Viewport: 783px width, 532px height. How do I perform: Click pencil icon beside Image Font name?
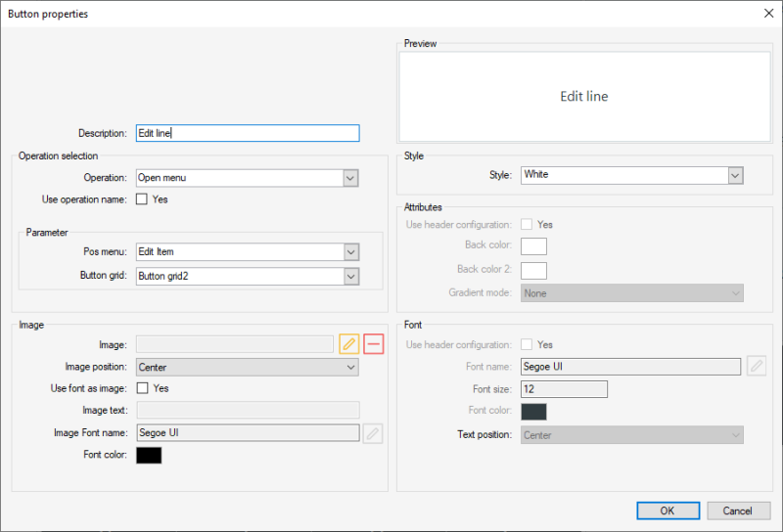click(373, 433)
